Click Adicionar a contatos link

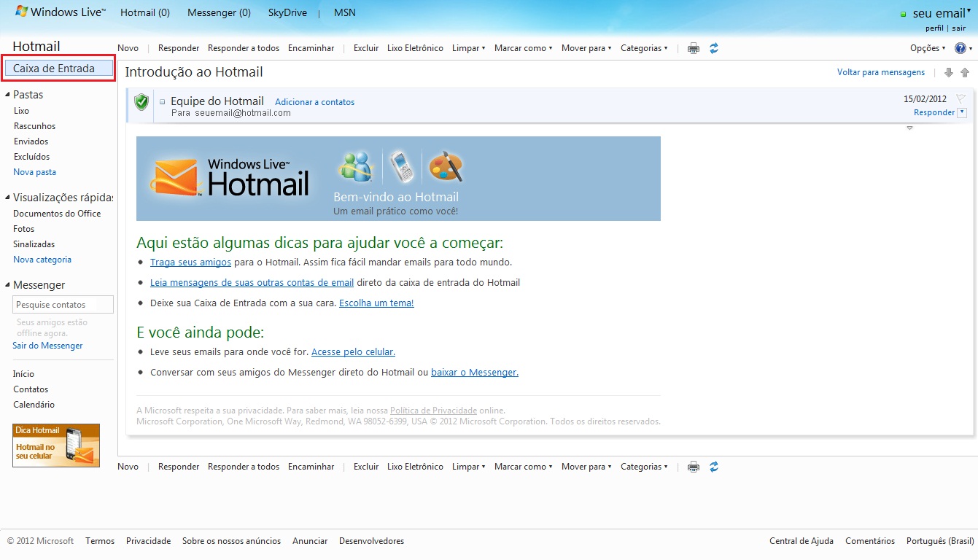click(x=314, y=102)
